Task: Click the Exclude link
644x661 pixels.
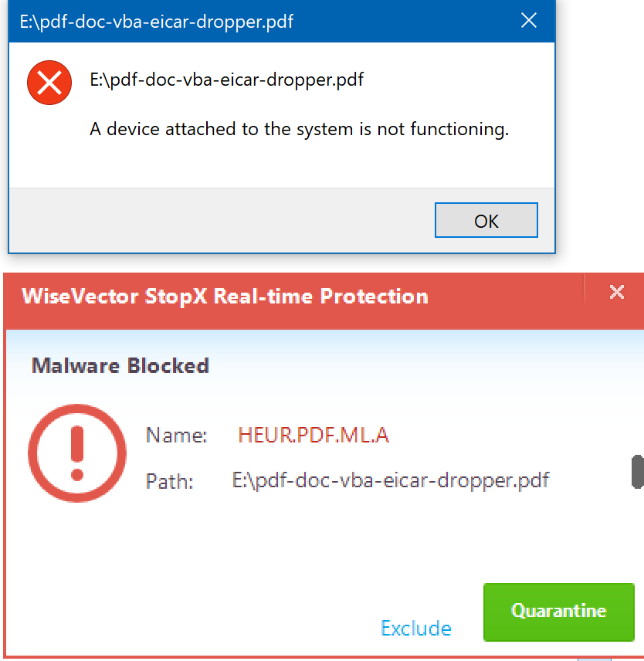Action: [416, 628]
